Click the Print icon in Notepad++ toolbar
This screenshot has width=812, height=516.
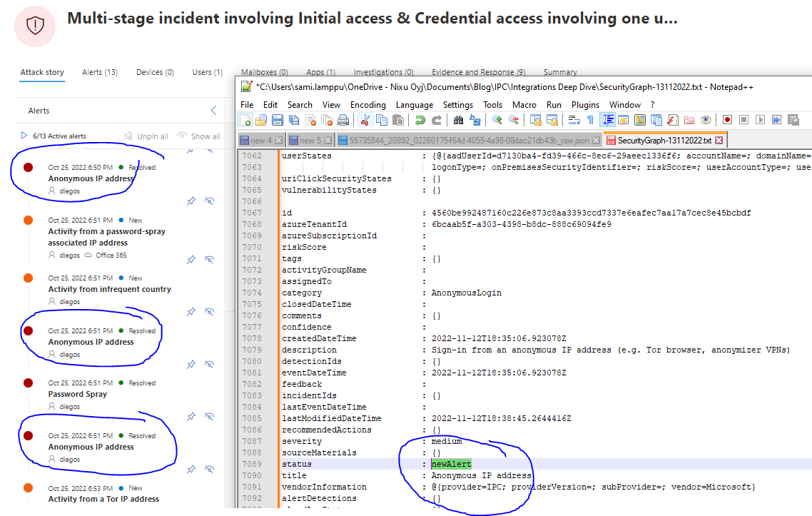pyautogui.click(x=342, y=120)
